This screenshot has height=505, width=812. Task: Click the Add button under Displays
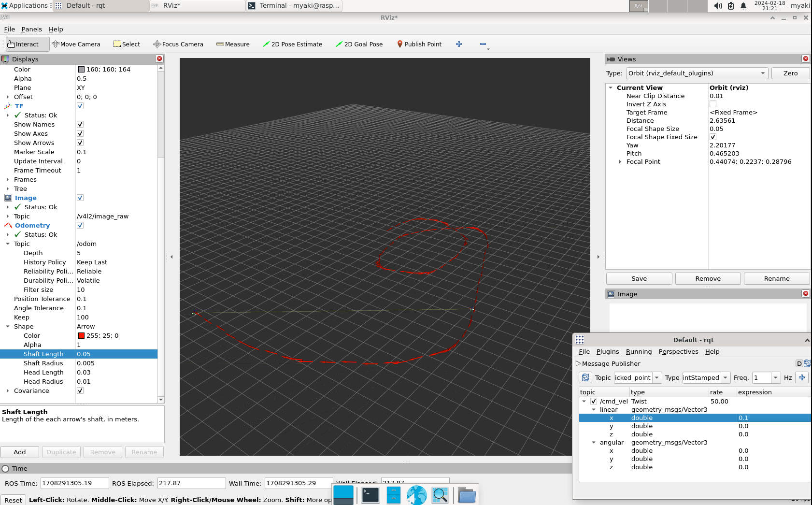(20, 452)
